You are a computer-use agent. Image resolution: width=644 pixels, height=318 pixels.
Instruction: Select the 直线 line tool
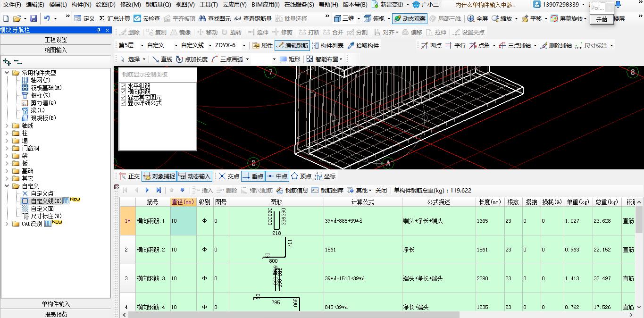162,59
